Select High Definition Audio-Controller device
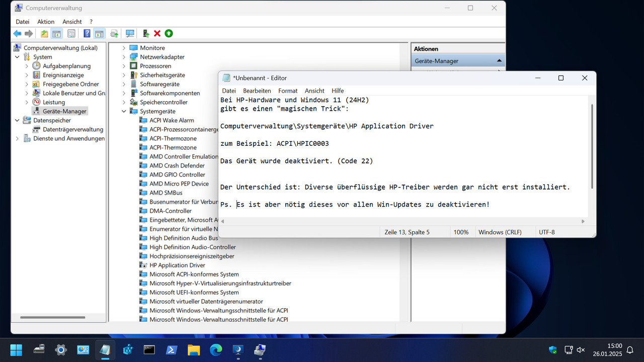 tap(193, 247)
